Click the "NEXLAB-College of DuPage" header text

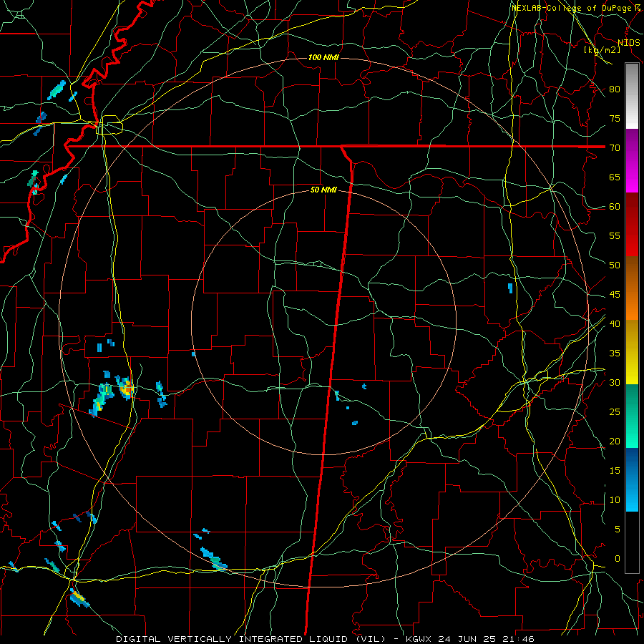pos(572,8)
